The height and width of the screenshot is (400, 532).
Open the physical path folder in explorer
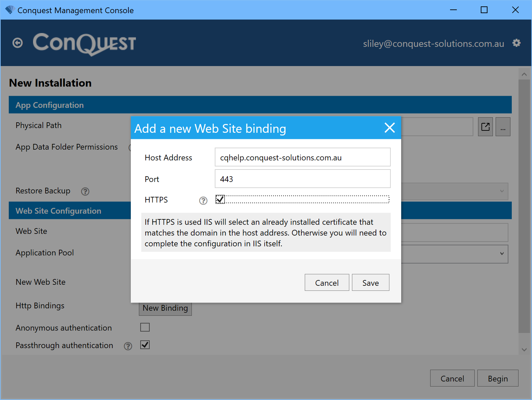click(485, 127)
